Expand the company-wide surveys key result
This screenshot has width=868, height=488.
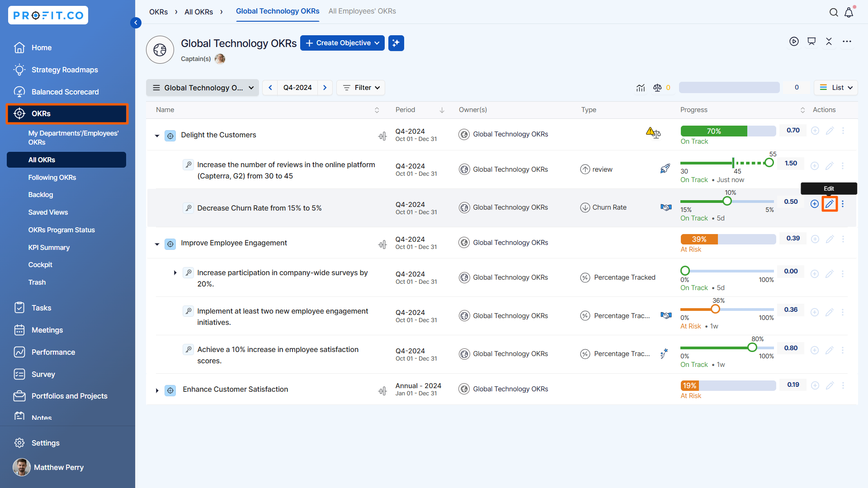pos(175,273)
